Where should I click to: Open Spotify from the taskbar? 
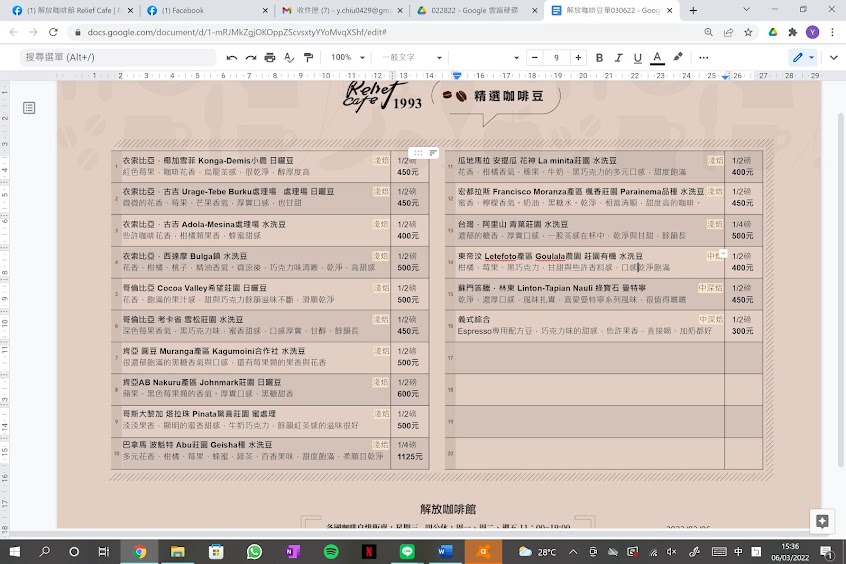(331, 552)
